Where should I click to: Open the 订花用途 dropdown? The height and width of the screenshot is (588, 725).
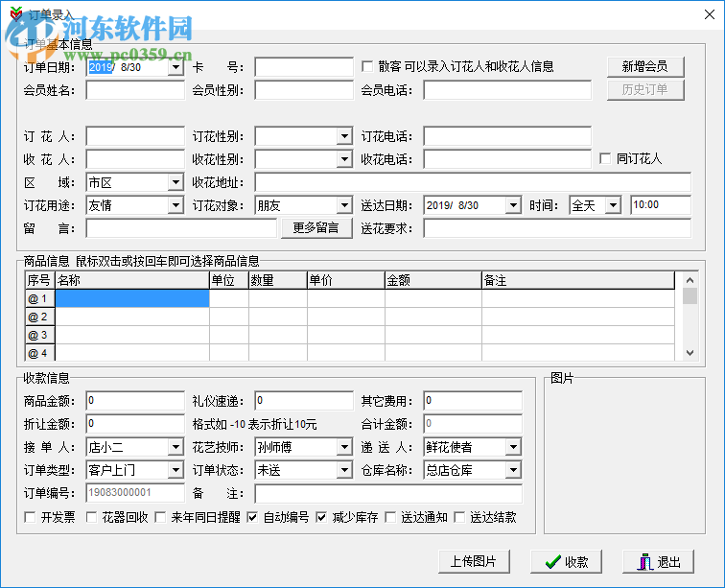175,205
